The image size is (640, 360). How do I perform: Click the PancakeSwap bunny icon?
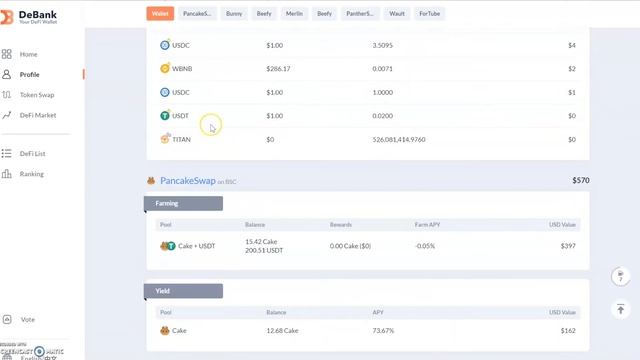(x=151, y=181)
